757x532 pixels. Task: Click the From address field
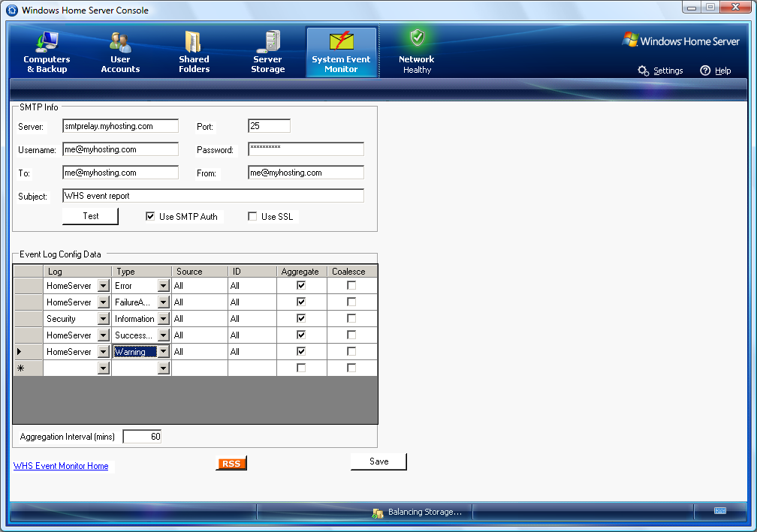[306, 172]
